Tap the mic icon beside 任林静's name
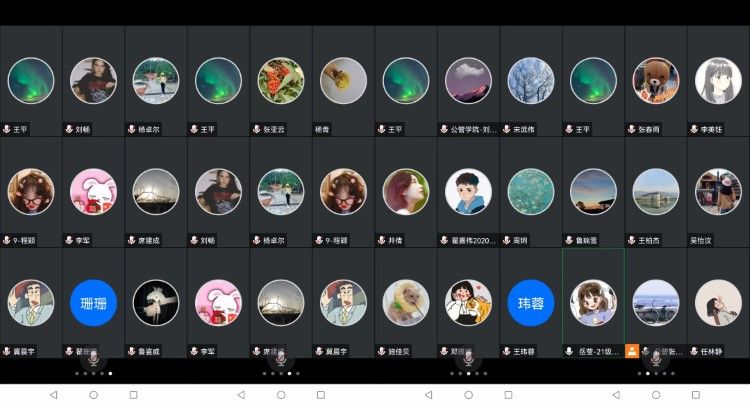 click(694, 351)
